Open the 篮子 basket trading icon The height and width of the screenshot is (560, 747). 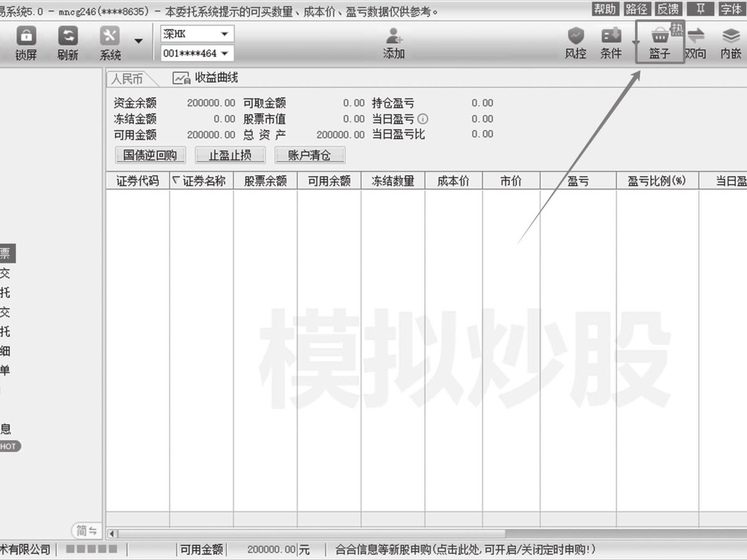click(659, 42)
